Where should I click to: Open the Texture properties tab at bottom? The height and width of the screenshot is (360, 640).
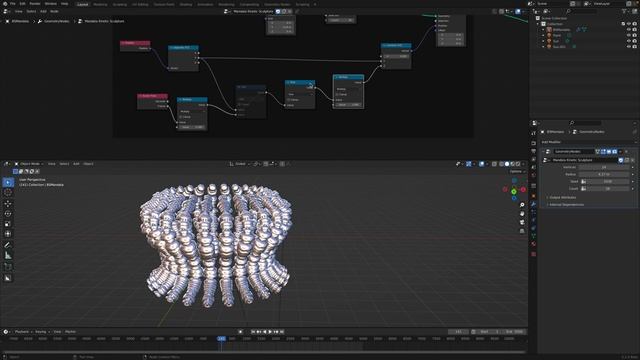pos(533,254)
